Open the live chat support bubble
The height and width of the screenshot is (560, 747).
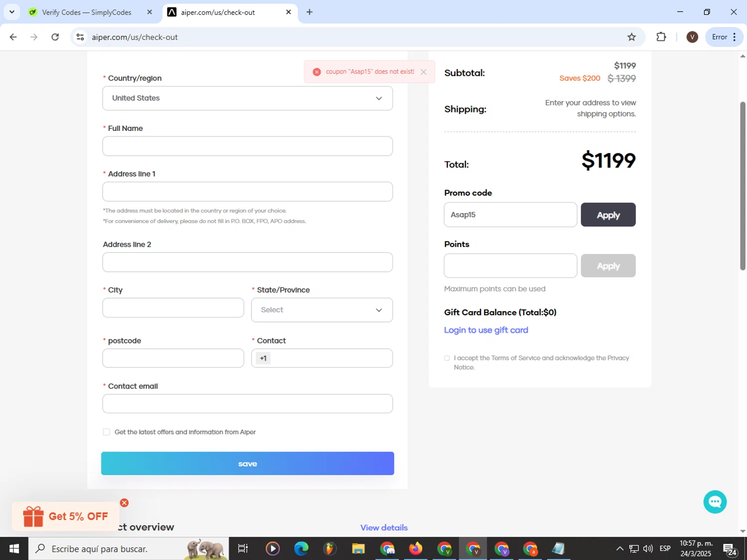pyautogui.click(x=715, y=502)
